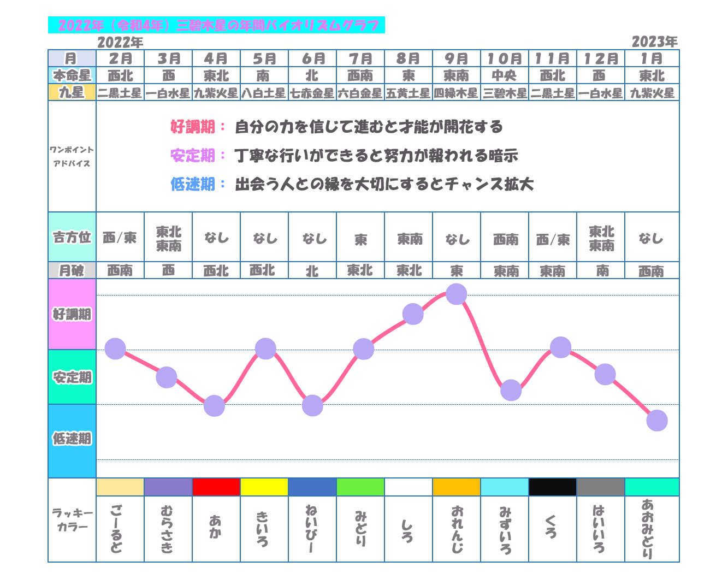Select the October data point on curve
The image size is (728, 579).
tap(511, 390)
